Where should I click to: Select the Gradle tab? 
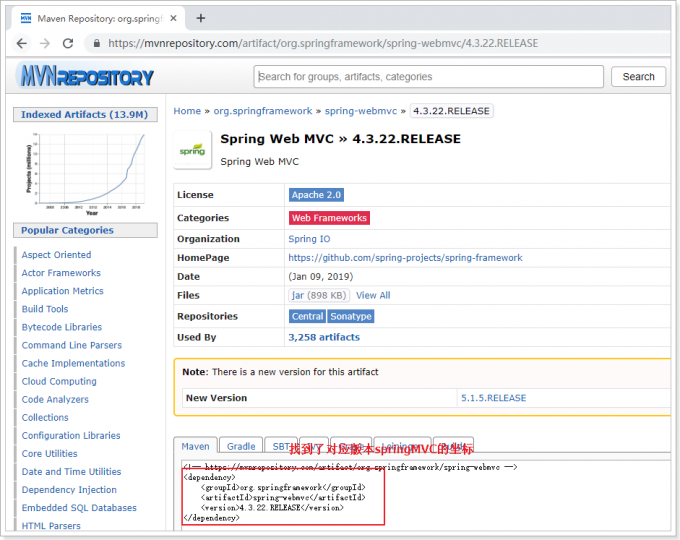tap(241, 446)
